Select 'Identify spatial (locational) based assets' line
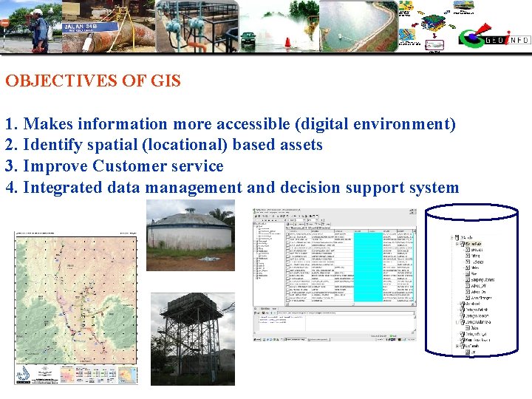Viewport: 532px width, 399px height. pyautogui.click(x=163, y=145)
